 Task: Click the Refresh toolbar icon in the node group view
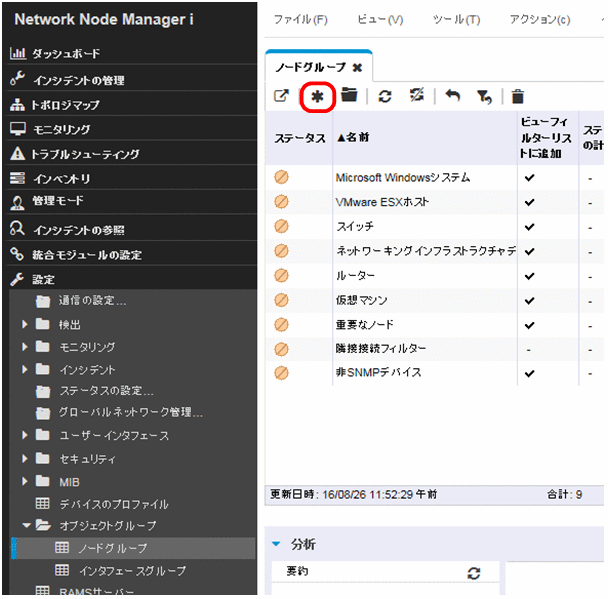pyautogui.click(x=385, y=96)
